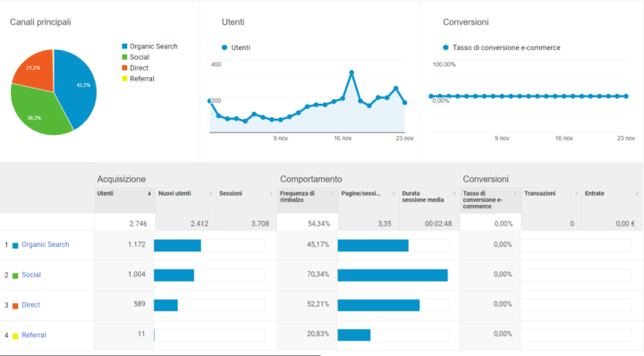Click overall bounce rate 54,34%

(318, 224)
